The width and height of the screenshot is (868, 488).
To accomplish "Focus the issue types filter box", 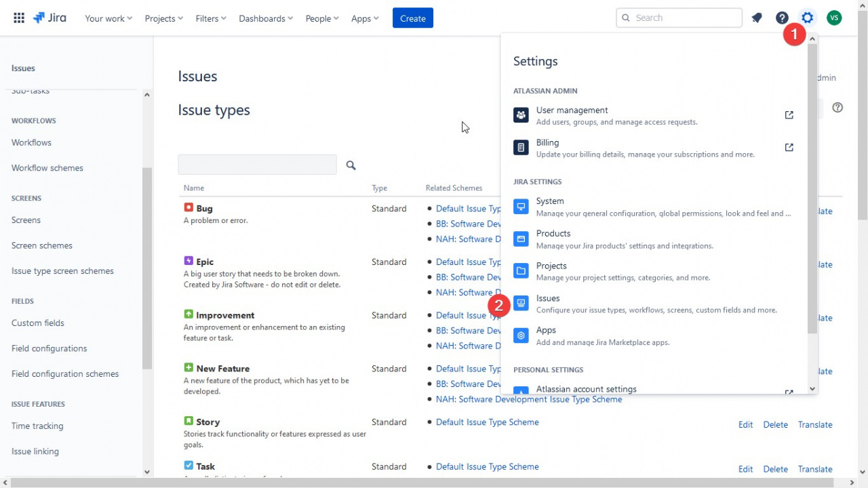I will [257, 165].
